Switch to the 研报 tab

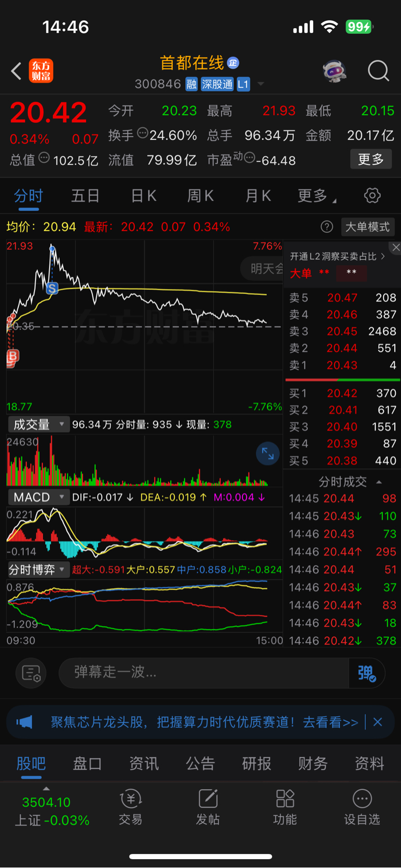(257, 764)
